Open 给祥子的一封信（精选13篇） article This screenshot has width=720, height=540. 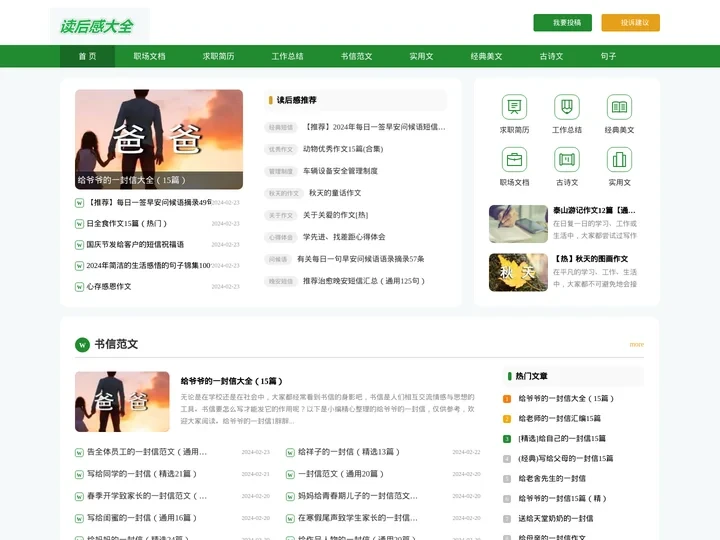349,452
